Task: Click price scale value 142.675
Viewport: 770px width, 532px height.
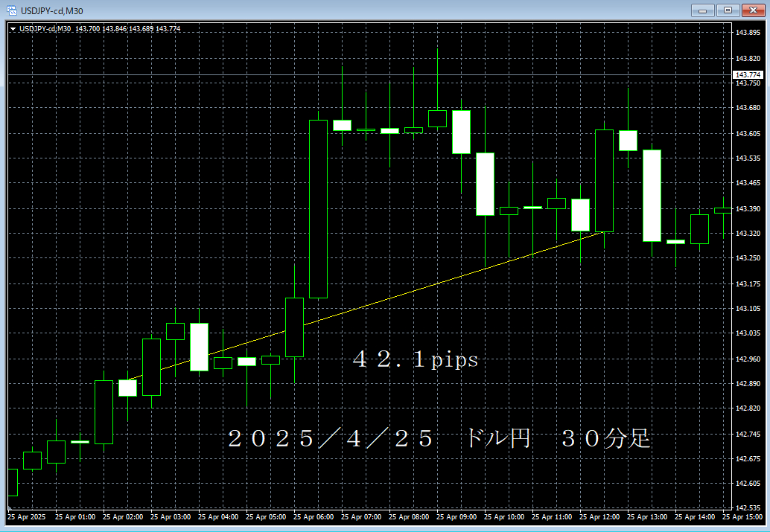Action: pyautogui.click(x=748, y=458)
